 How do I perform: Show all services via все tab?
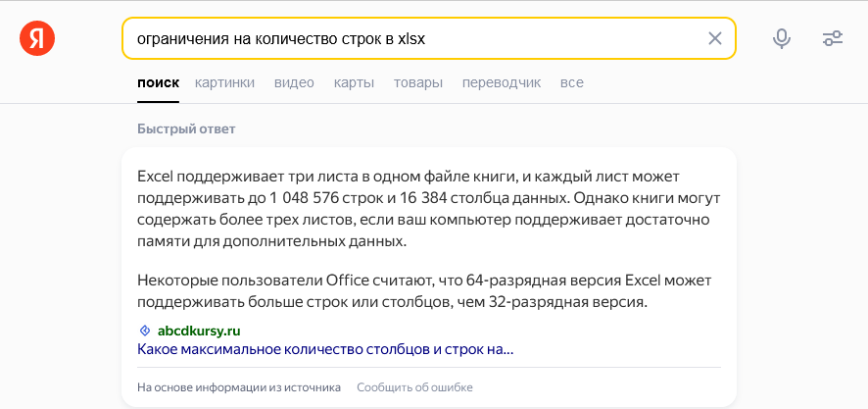(571, 82)
